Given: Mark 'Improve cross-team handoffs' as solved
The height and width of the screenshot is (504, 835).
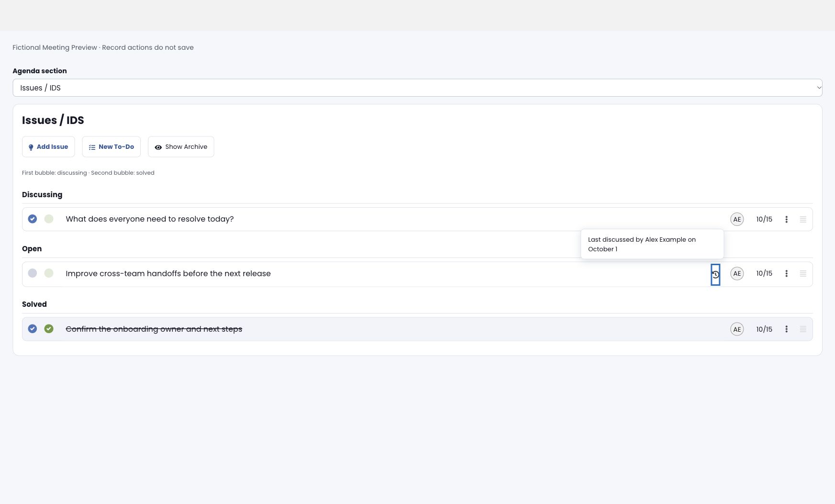Looking at the screenshot, I should click(x=49, y=273).
